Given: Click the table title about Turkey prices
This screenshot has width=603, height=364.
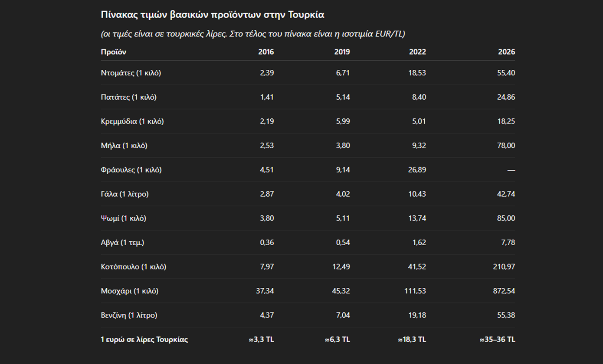Looking at the screenshot, I should coord(213,15).
